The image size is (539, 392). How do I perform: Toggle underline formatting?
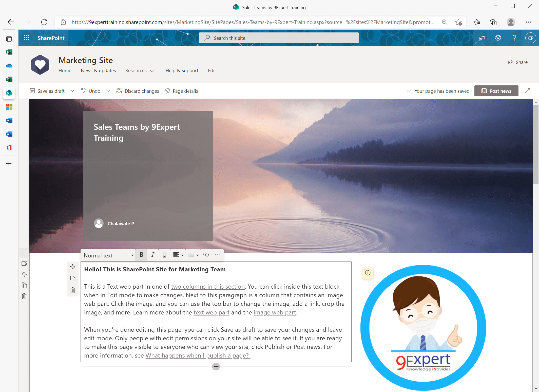pos(164,255)
